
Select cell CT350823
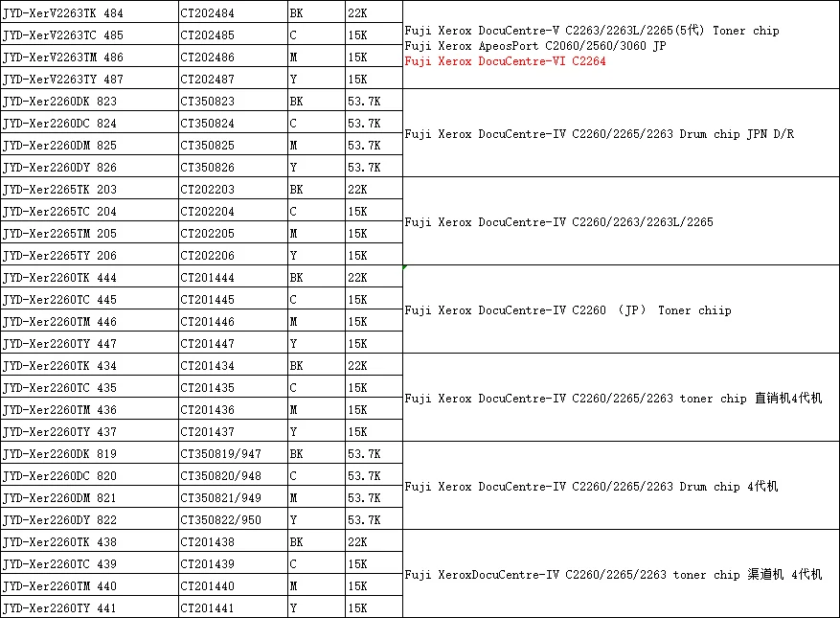pos(207,102)
